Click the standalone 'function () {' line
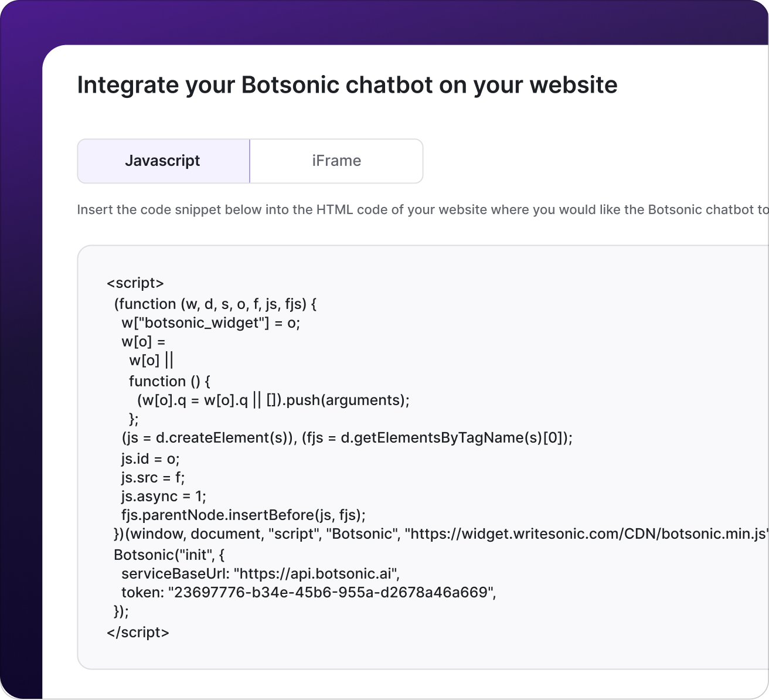This screenshot has width=769, height=700. point(169,381)
